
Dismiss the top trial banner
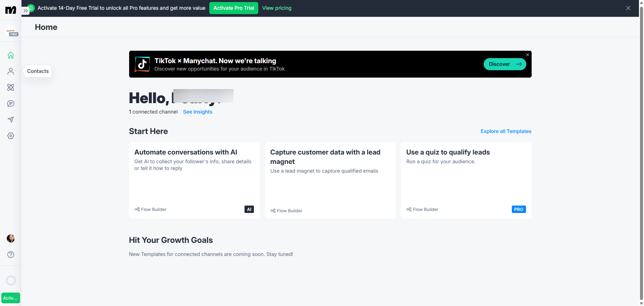(628, 8)
